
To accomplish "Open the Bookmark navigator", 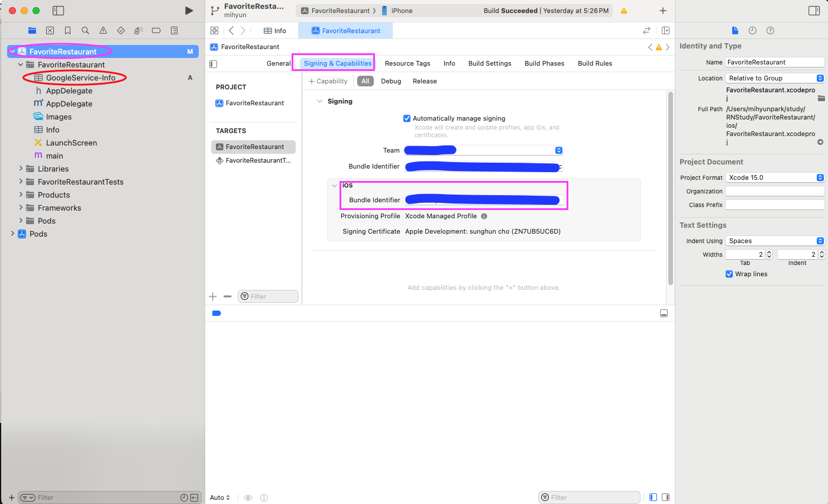I will point(67,30).
